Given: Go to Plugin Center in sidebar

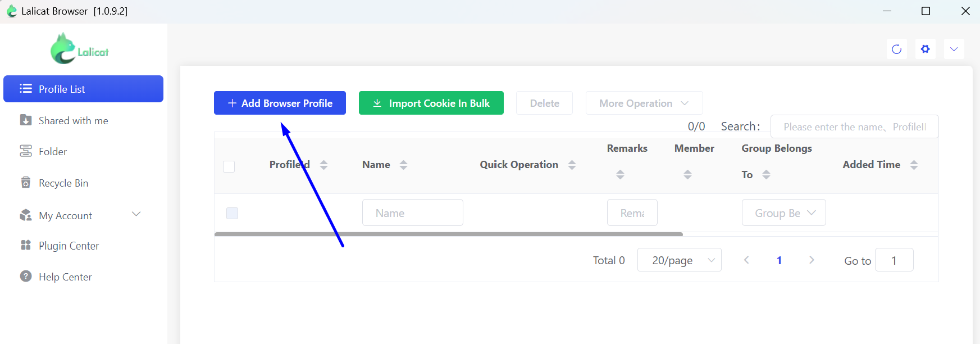Looking at the screenshot, I should [x=69, y=246].
